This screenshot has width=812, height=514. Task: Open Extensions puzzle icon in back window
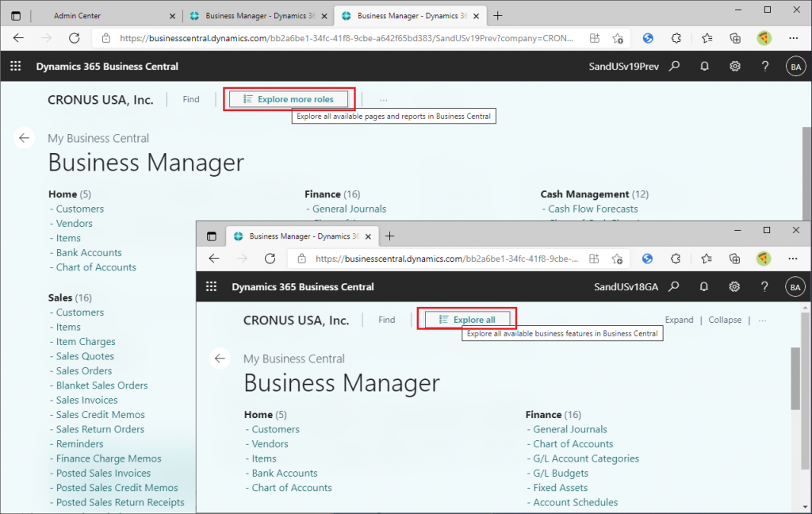tap(676, 38)
